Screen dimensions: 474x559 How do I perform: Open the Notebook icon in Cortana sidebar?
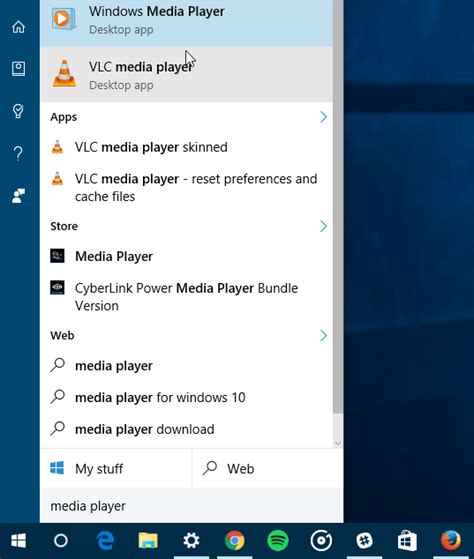click(19, 69)
